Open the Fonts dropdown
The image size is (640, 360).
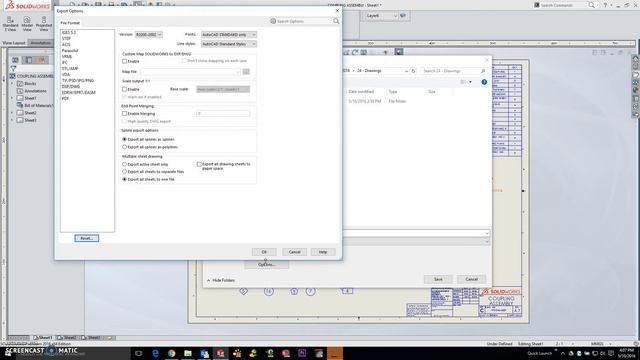pos(229,35)
